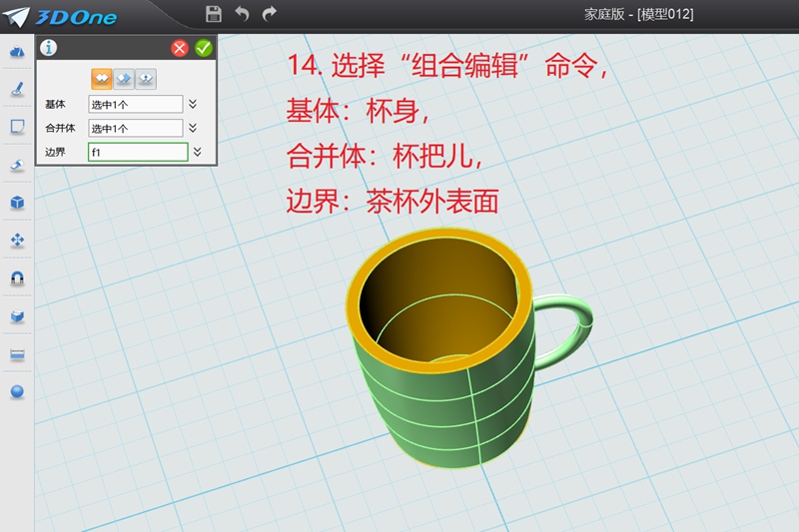Screen dimensions: 799x532
Task: Open the info help icon in dialog
Action: [48, 48]
